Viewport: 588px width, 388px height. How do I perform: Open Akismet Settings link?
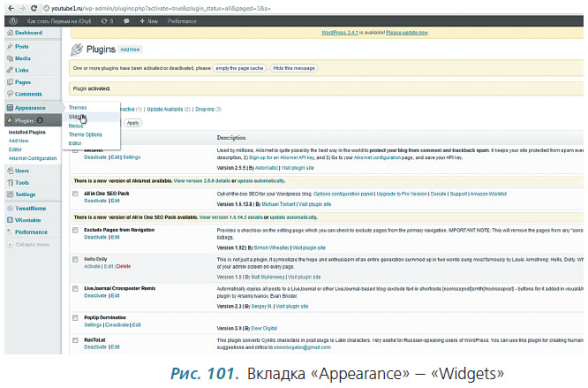tap(132, 157)
